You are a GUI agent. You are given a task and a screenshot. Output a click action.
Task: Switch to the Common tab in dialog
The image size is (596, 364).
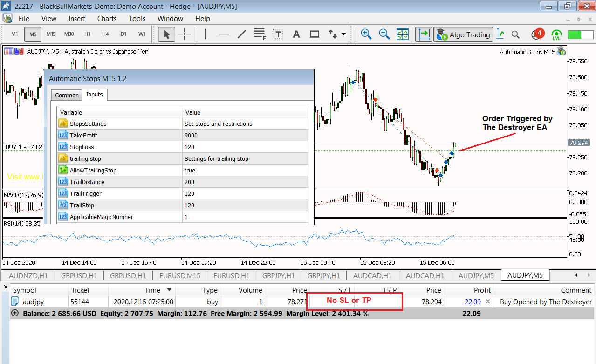tap(67, 95)
